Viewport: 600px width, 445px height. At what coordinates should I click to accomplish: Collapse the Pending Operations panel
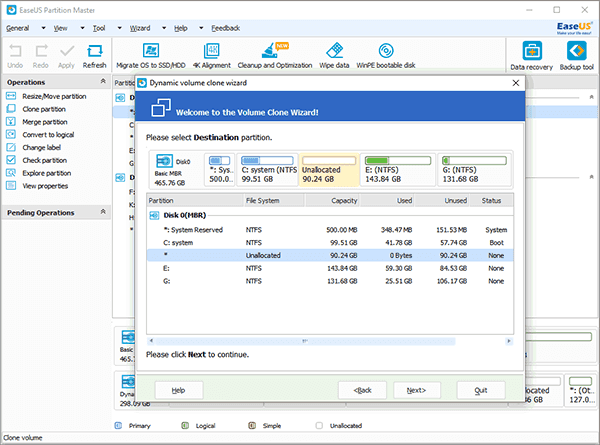click(x=103, y=212)
